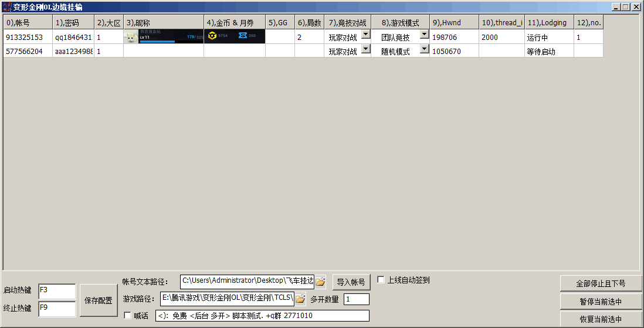Click status cell 运行中
The height and width of the screenshot is (328, 644).
(549, 37)
